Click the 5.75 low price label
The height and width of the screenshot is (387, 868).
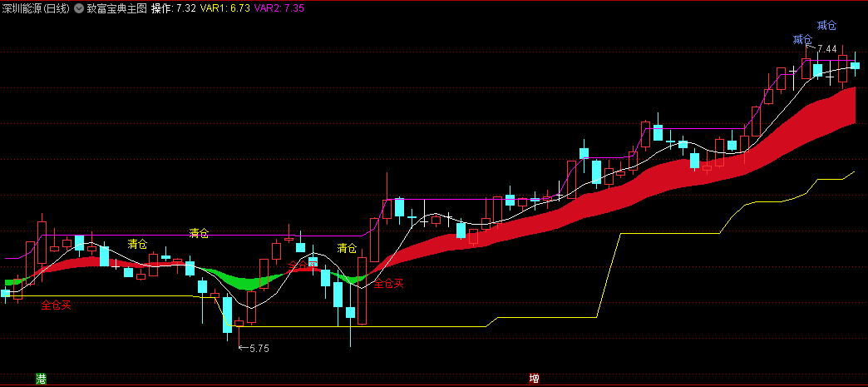(x=259, y=349)
